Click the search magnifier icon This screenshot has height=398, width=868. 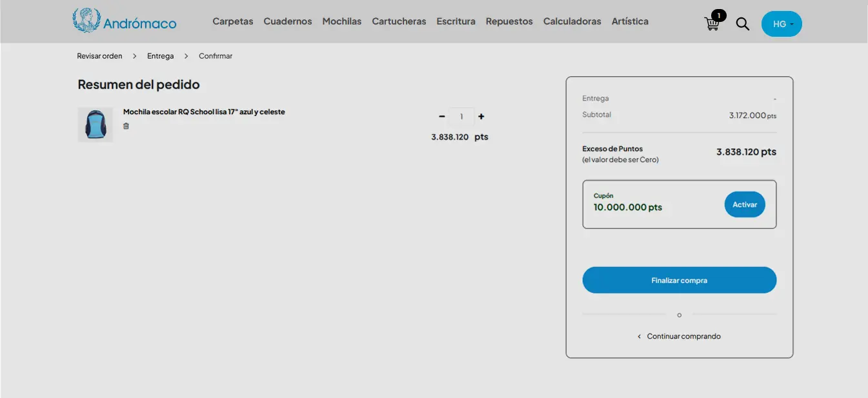(x=743, y=24)
